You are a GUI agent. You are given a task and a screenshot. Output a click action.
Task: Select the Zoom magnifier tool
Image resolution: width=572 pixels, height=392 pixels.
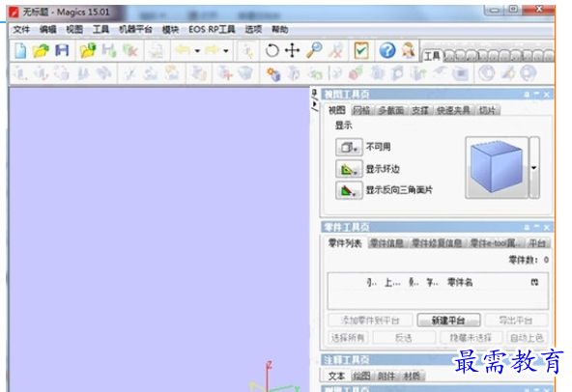[x=314, y=50]
